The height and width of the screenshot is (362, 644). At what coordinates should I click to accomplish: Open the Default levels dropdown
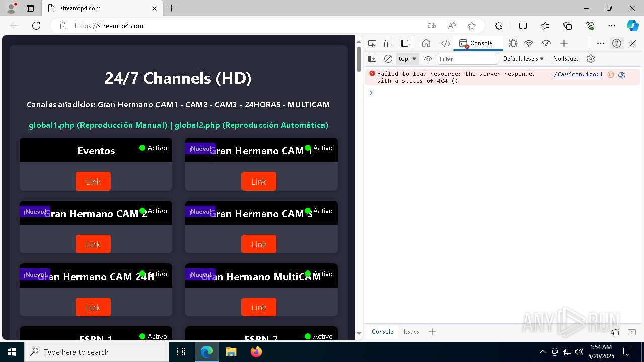click(x=524, y=59)
